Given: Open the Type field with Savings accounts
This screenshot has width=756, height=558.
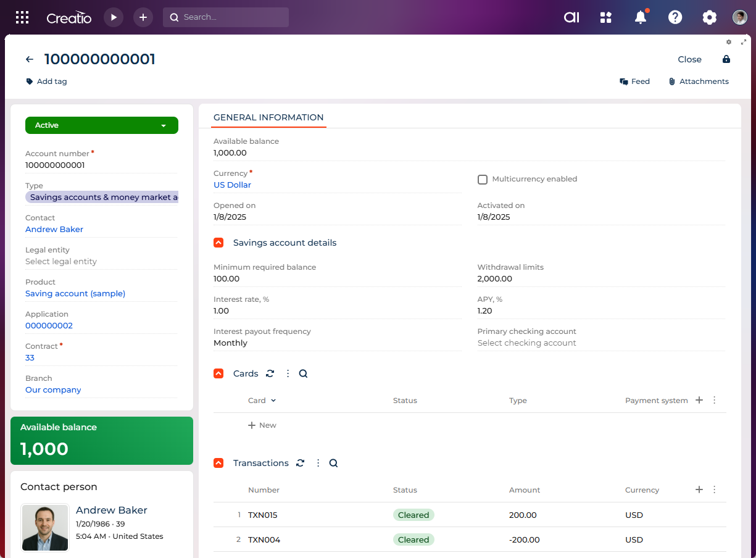Looking at the screenshot, I should pos(102,198).
